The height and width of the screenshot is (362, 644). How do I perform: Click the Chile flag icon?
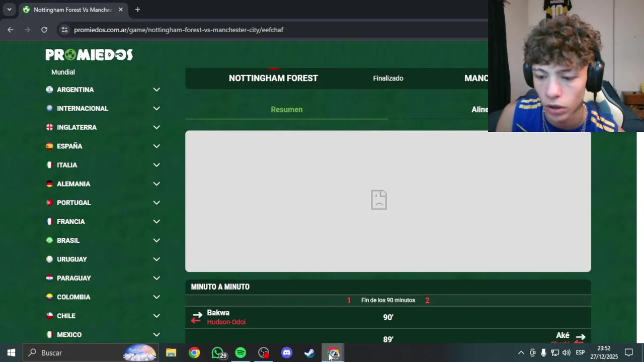click(x=49, y=316)
